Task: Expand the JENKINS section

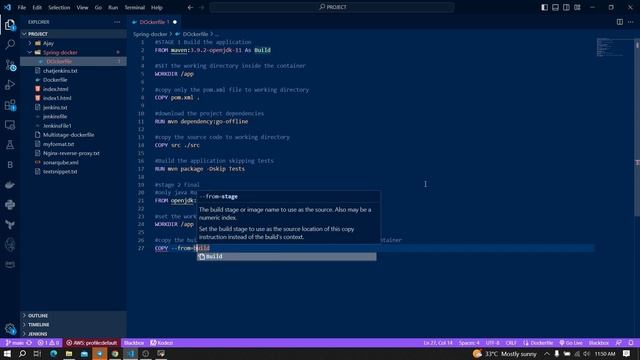Action: tap(73, 334)
